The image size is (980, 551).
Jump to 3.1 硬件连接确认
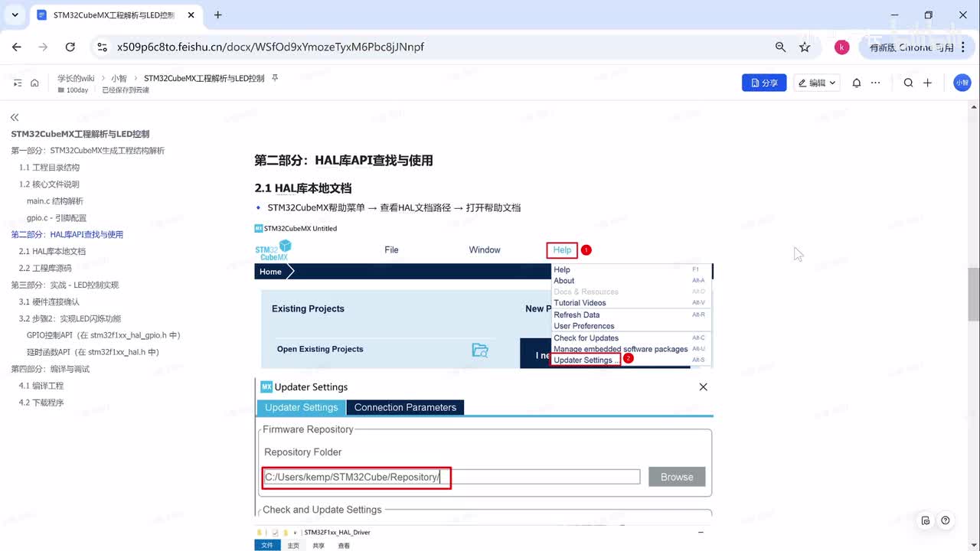pos(49,302)
